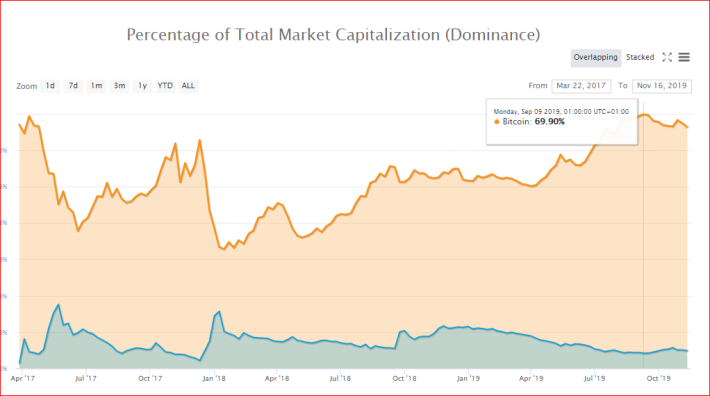This screenshot has width=710, height=396.
Task: Click the Jul '18 axis label
Action: [340, 378]
